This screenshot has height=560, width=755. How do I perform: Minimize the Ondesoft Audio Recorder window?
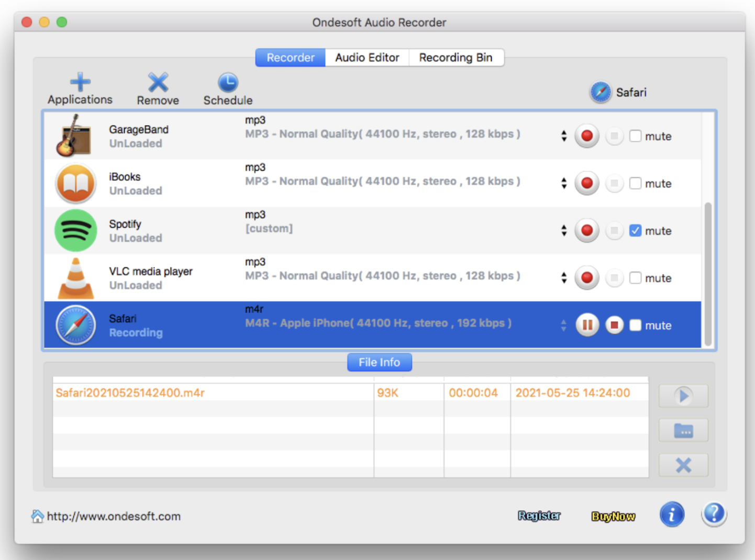coord(45,22)
